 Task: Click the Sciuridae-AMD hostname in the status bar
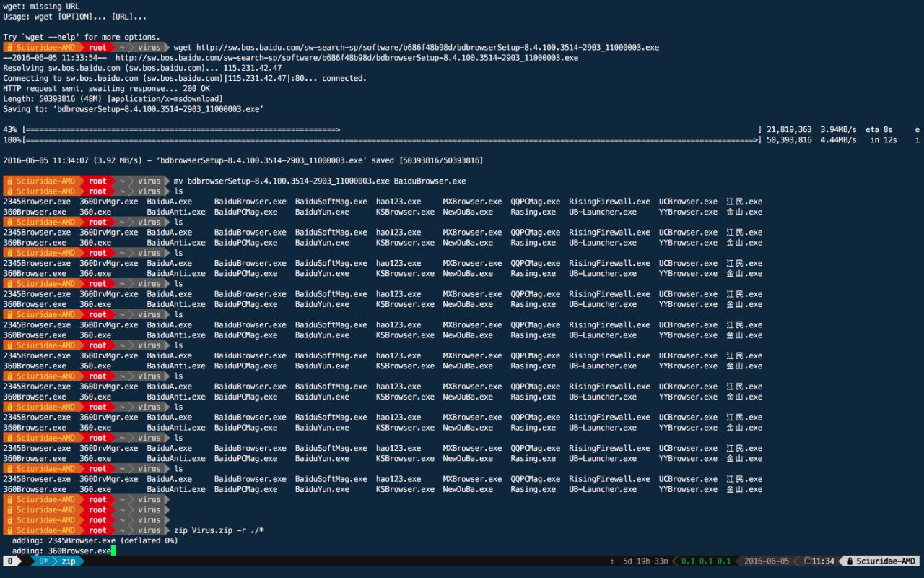(x=885, y=561)
